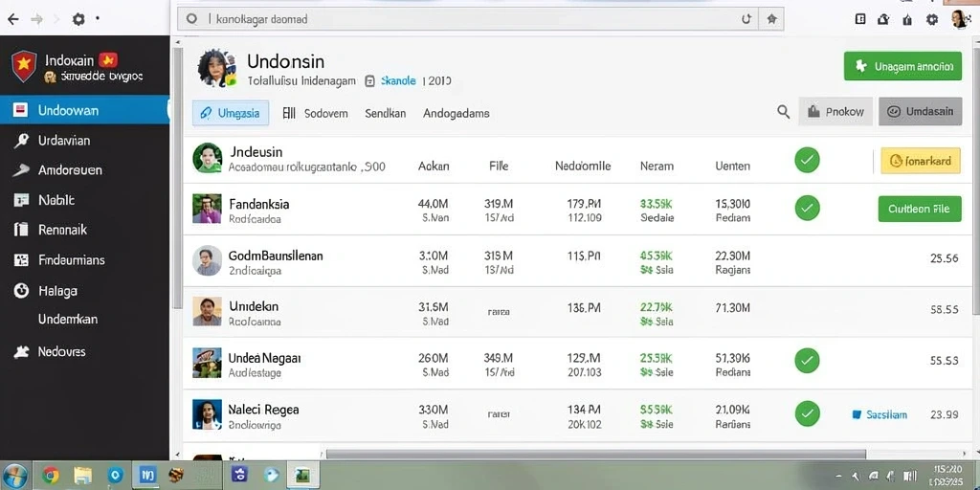Click the Ackan column header
This screenshot has width=980, height=490.
coord(434,167)
